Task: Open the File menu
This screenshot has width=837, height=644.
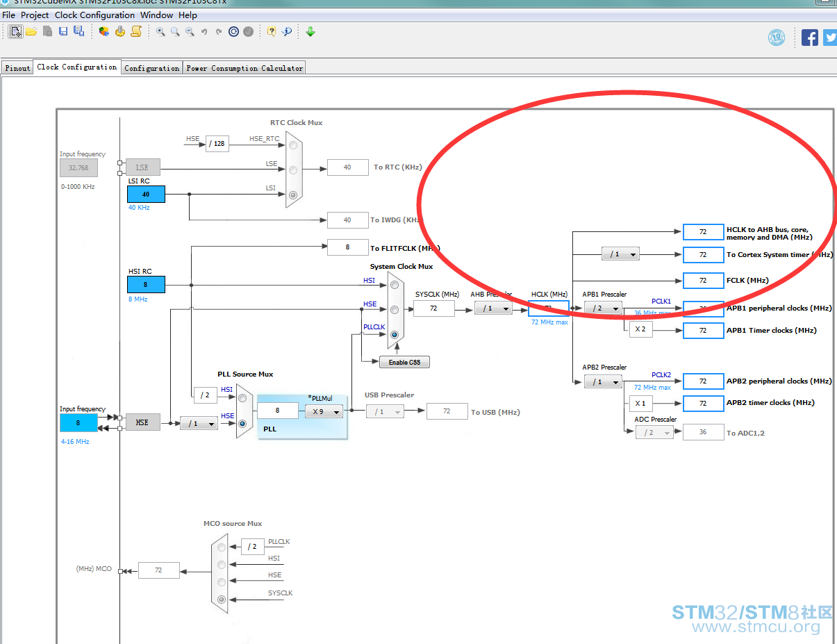Action: [x=9, y=15]
